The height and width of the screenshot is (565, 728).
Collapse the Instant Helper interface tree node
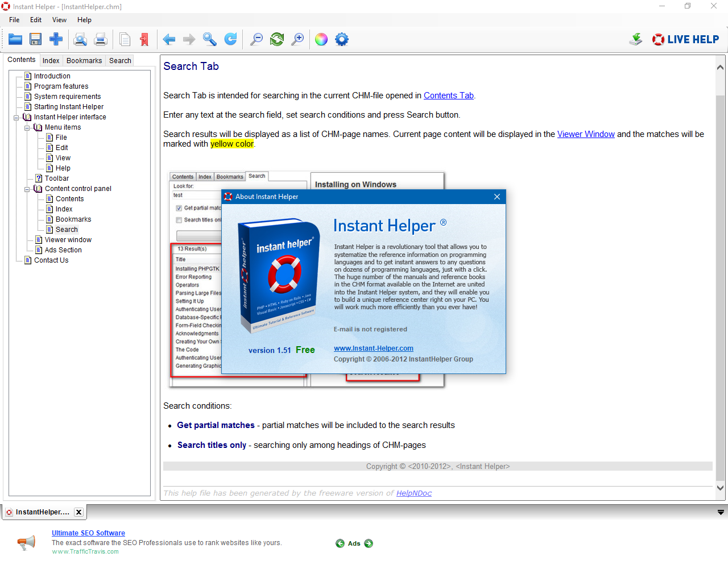[16, 118]
